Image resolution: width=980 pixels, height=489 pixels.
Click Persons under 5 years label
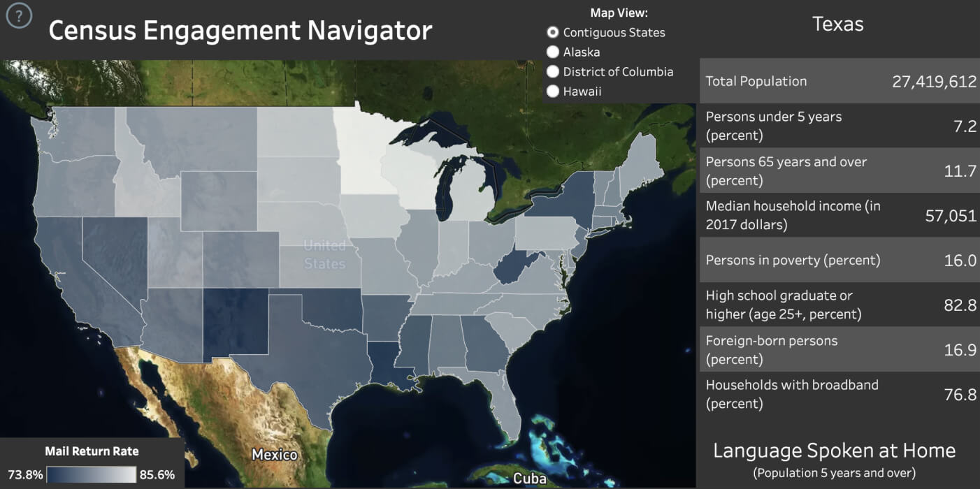(774, 126)
